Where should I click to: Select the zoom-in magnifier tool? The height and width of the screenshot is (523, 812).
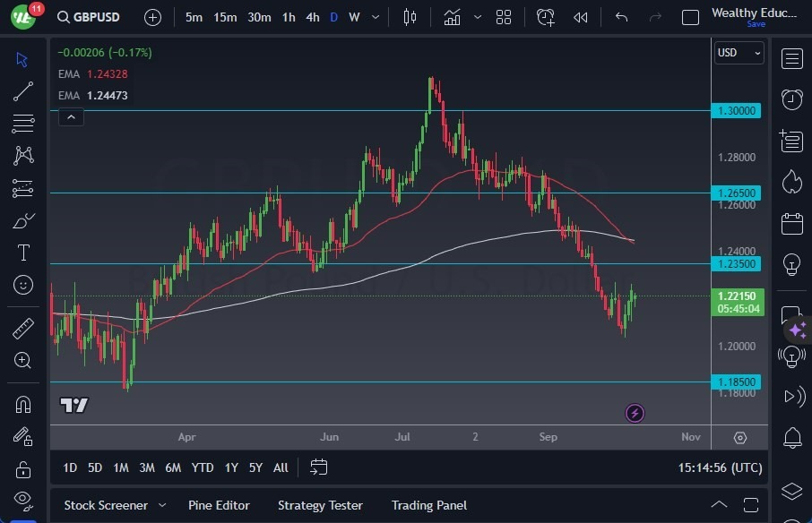coord(22,361)
